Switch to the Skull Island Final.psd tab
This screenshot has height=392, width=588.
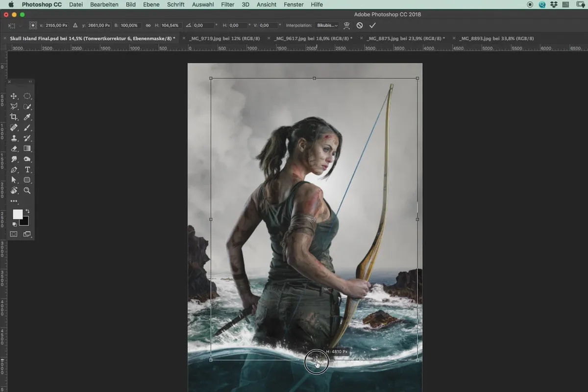tap(92, 38)
